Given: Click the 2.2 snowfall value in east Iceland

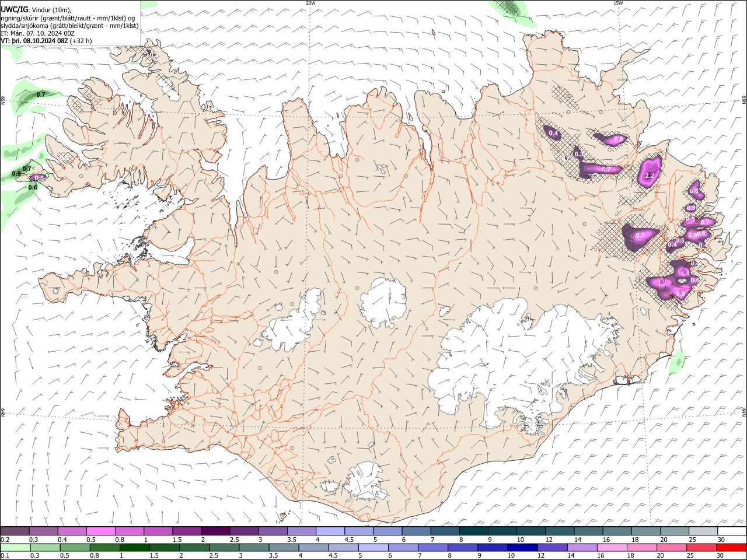Looking at the screenshot, I should click(649, 175).
